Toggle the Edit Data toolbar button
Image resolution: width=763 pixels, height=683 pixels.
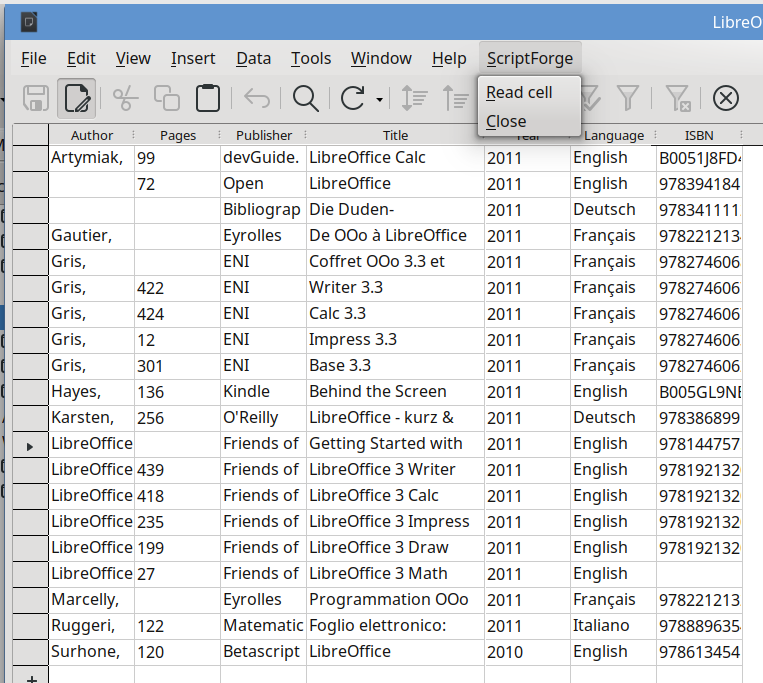coord(76,98)
